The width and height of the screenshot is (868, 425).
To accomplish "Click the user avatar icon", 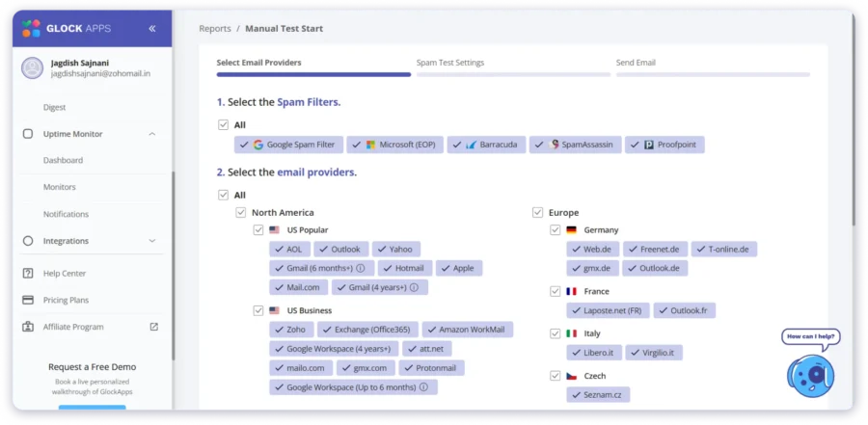I will 32,67.
